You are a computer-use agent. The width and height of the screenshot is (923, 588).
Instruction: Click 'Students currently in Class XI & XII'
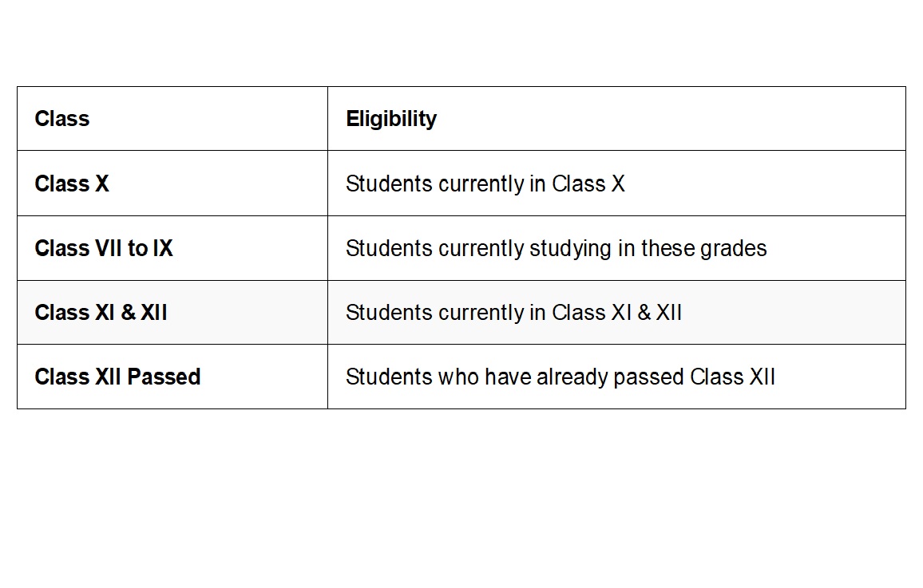(514, 313)
